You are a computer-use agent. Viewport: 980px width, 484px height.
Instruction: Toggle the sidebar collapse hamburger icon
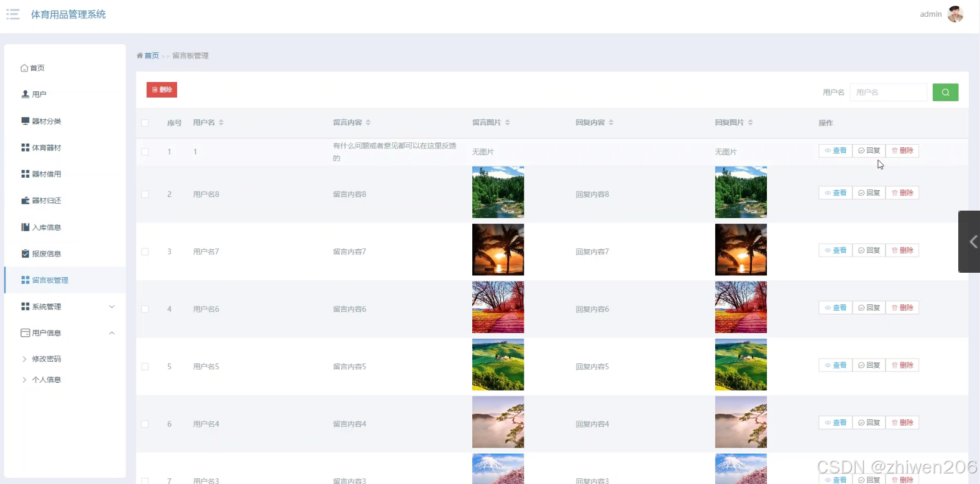click(13, 14)
